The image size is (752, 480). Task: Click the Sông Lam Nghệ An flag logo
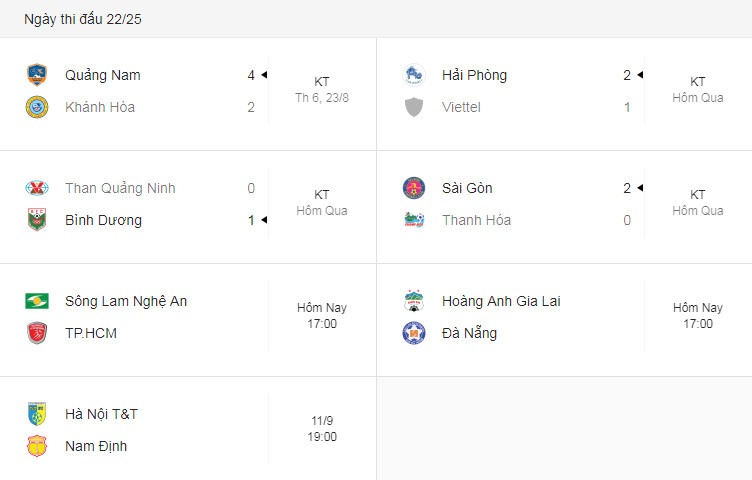pyautogui.click(x=37, y=301)
